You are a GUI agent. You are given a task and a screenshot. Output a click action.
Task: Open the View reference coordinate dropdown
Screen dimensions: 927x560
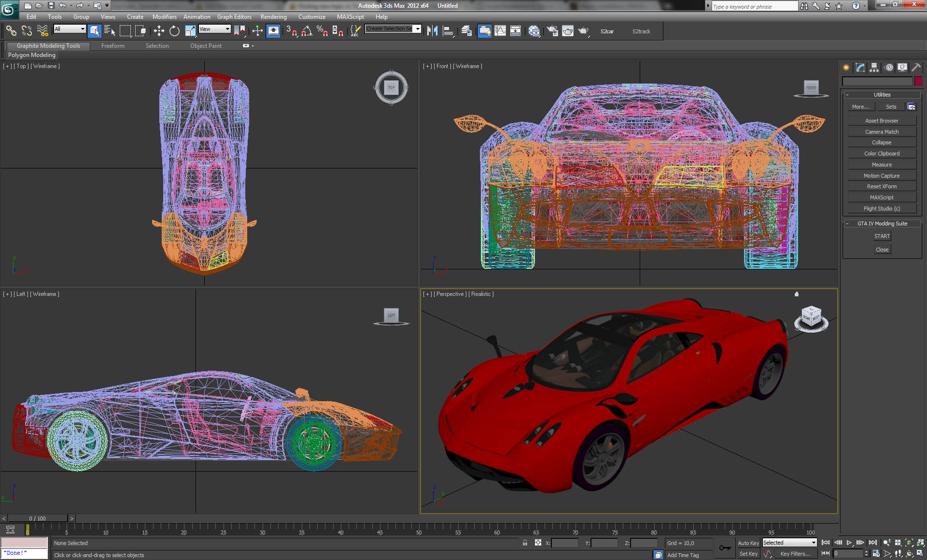(x=214, y=29)
